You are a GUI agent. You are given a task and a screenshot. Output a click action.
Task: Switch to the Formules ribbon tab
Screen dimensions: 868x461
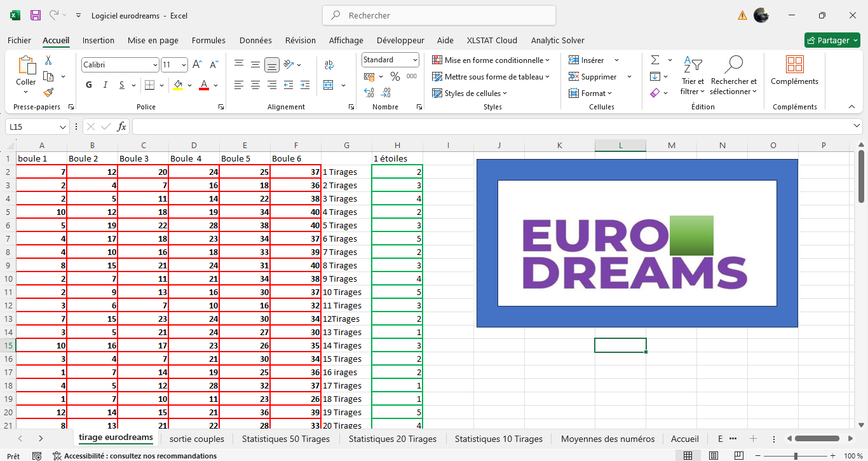208,40
